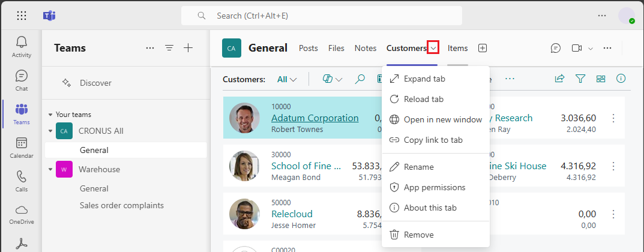This screenshot has height=252, width=644.
Task: Collapse the Warehouse team tree
Action: click(50, 169)
